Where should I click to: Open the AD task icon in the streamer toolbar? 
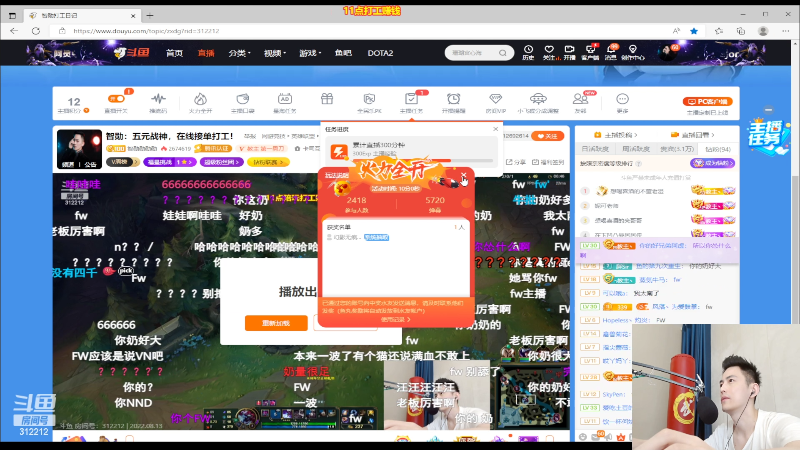(x=285, y=99)
